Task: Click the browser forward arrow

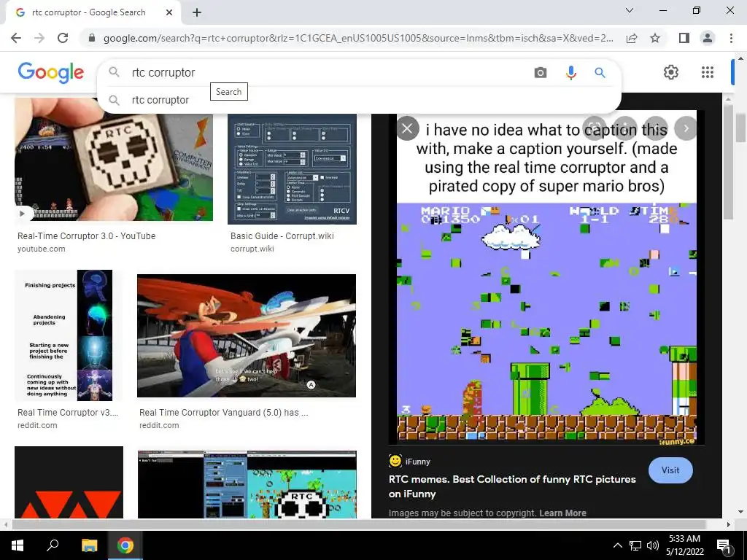Action: coord(39,38)
